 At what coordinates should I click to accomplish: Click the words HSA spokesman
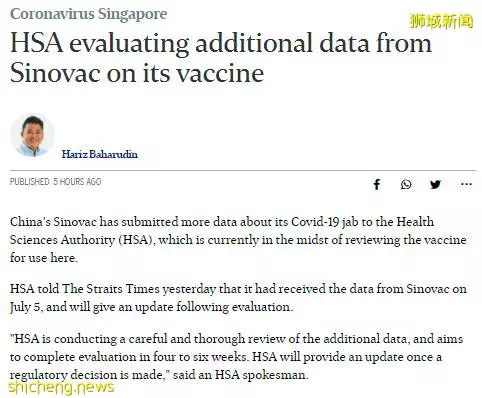tap(261, 375)
